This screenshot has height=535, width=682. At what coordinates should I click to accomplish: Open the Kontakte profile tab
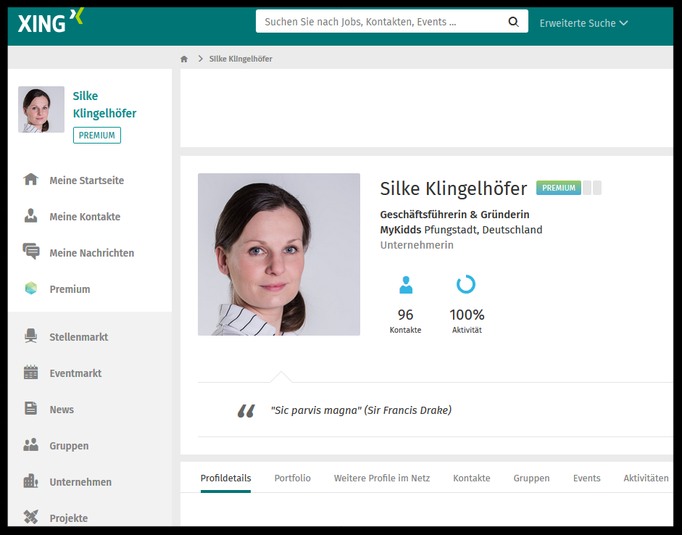coord(471,478)
